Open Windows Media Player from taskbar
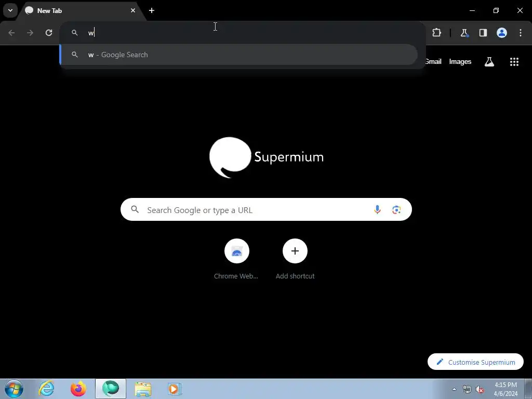Image resolution: width=532 pixels, height=399 pixels. pos(175,389)
